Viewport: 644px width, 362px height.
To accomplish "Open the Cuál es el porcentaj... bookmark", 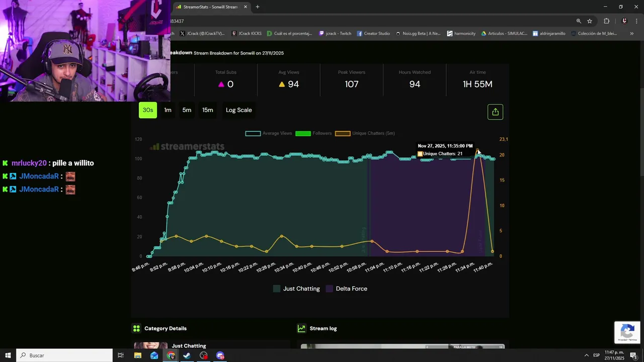I will [290, 34].
